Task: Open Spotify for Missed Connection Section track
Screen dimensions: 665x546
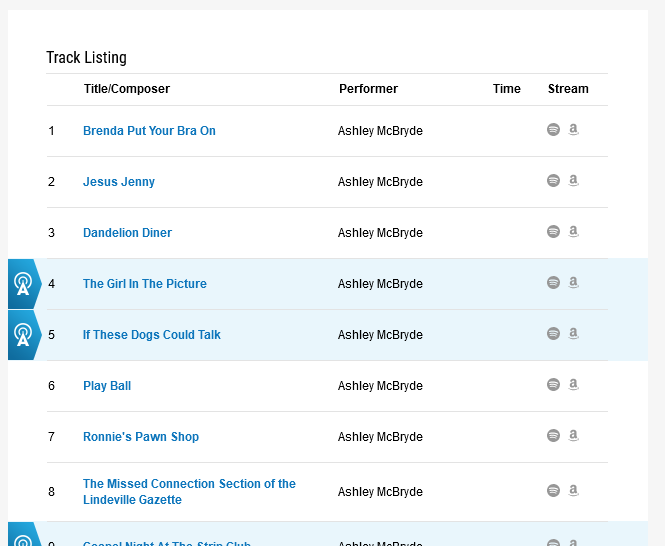Action: [553, 490]
